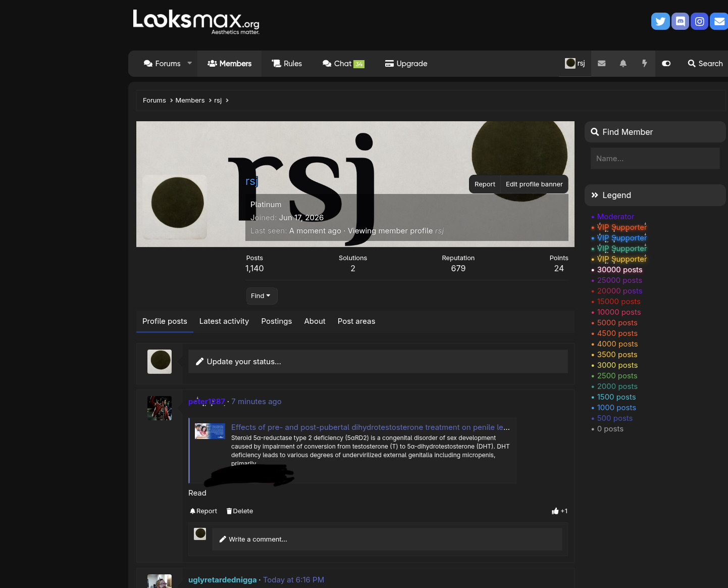Open the Discord social link icon
The image size is (728, 588).
coord(680,21)
